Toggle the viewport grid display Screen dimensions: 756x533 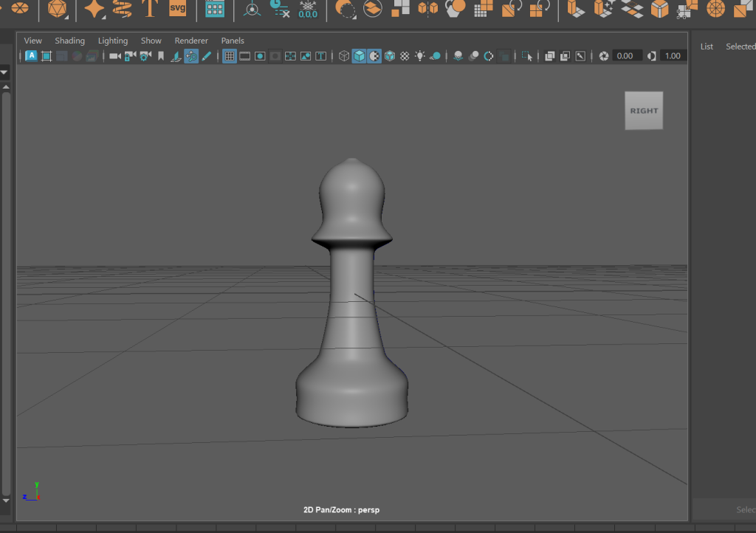pyautogui.click(x=230, y=56)
